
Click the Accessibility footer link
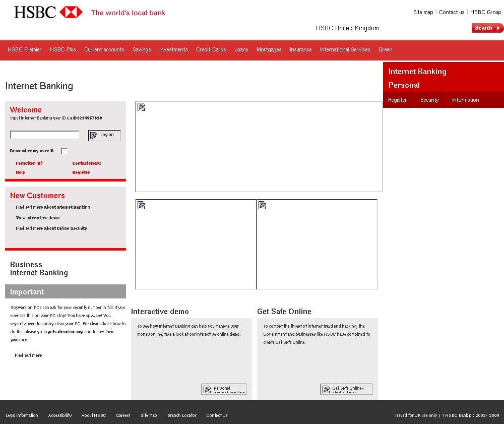coord(60,415)
